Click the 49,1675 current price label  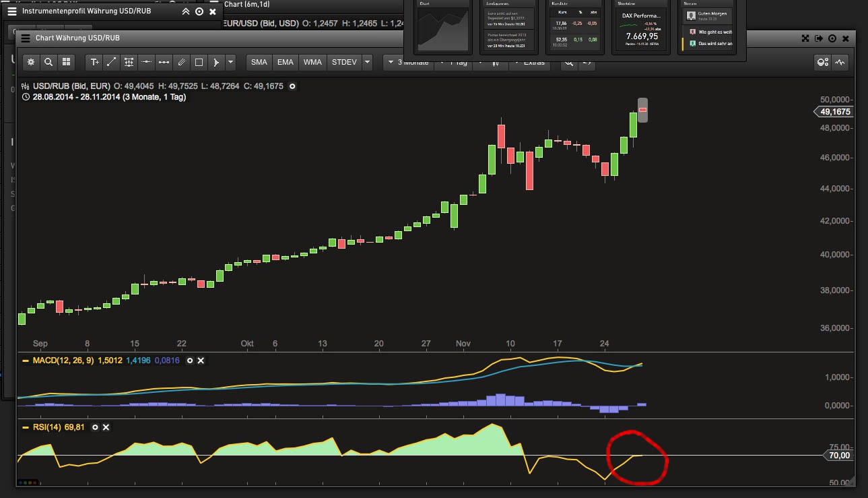click(x=836, y=112)
